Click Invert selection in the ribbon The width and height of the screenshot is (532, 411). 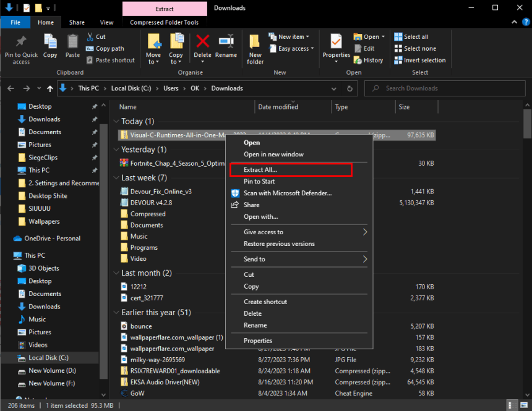[x=420, y=60]
